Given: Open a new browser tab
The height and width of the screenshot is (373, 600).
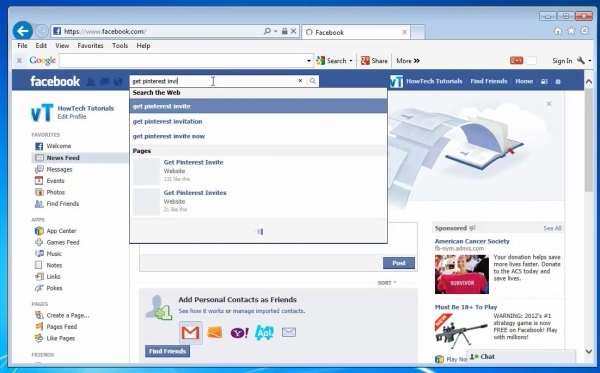Looking at the screenshot, I should (x=418, y=32).
